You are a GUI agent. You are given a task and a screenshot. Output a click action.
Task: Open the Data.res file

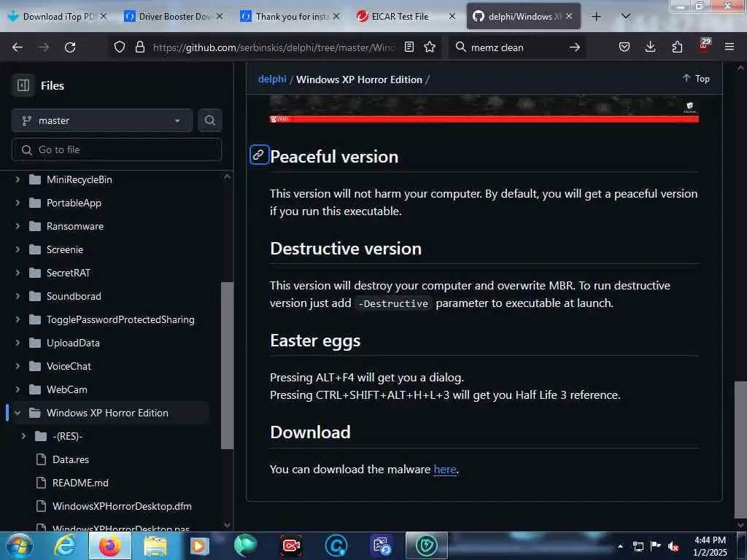click(71, 459)
